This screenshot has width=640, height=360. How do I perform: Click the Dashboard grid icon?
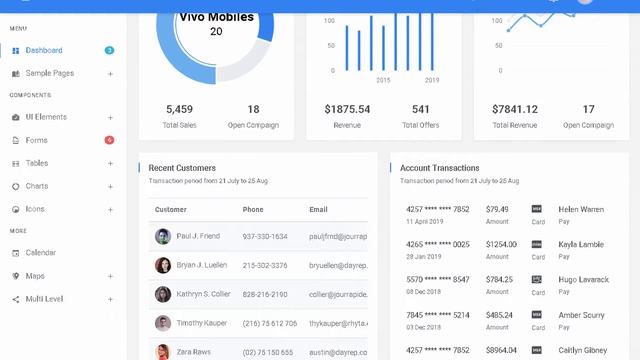[16, 51]
